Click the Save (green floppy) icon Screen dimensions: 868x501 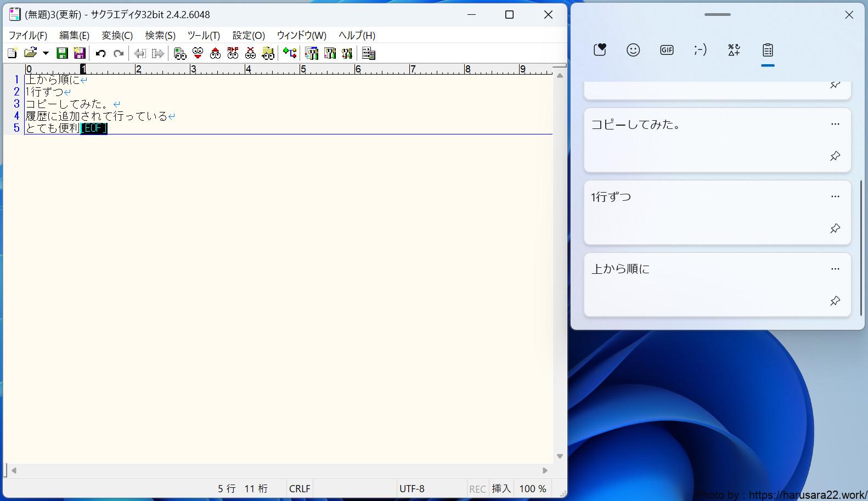(62, 53)
